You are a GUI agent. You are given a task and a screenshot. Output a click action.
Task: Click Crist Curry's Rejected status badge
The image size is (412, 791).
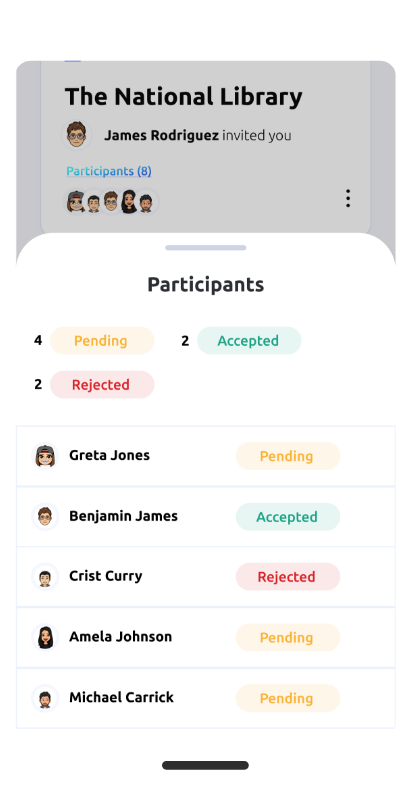pos(288,577)
